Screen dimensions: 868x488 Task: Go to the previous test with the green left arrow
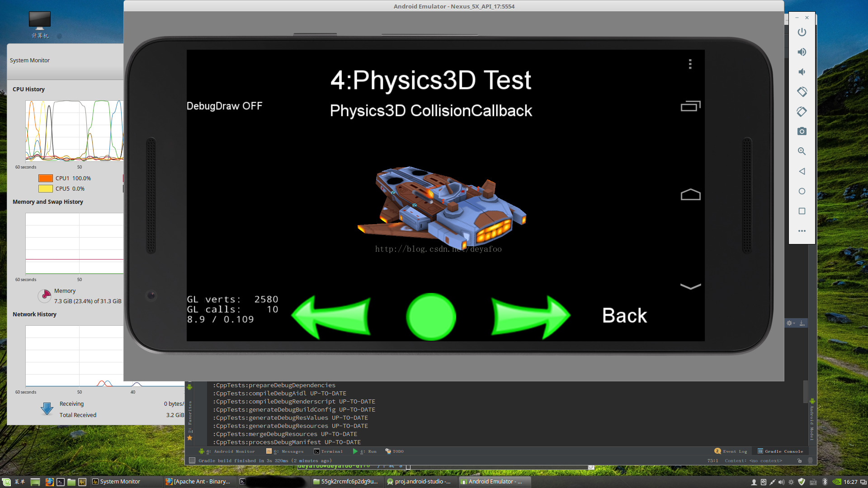331,317
